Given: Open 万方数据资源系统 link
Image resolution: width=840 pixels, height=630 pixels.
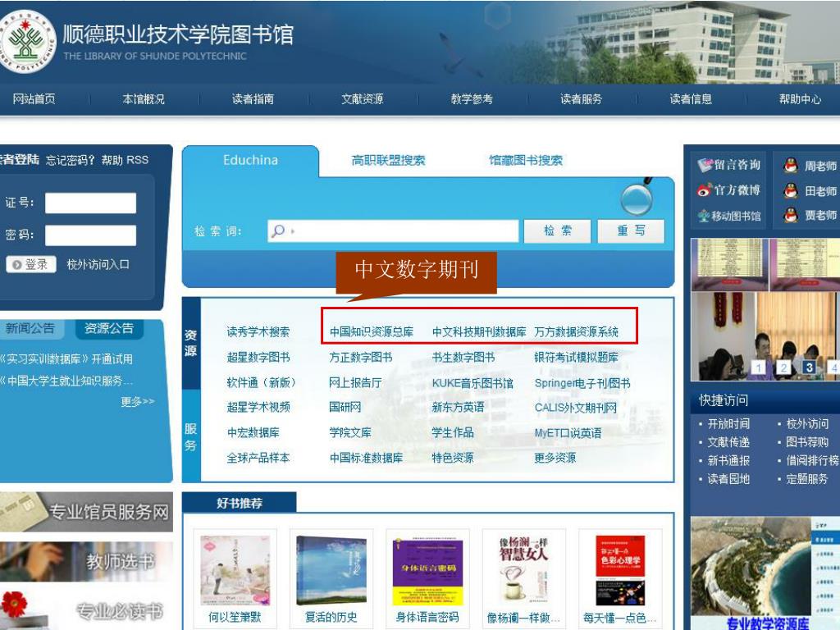Looking at the screenshot, I should [x=577, y=332].
